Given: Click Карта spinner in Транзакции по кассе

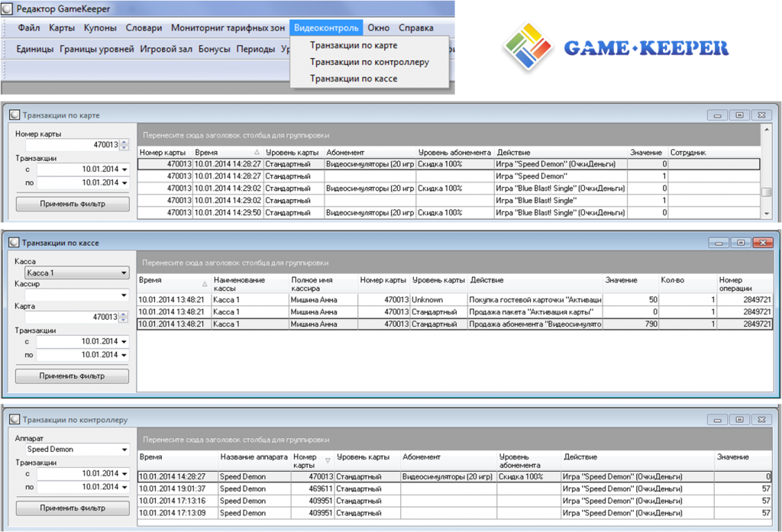Looking at the screenshot, I should (x=124, y=317).
